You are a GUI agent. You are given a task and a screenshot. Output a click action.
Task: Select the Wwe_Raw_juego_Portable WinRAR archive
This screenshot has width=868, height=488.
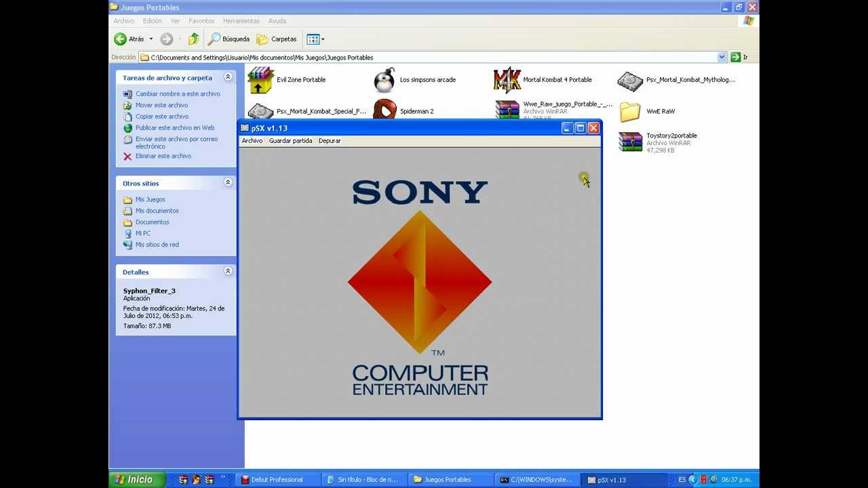pos(507,110)
